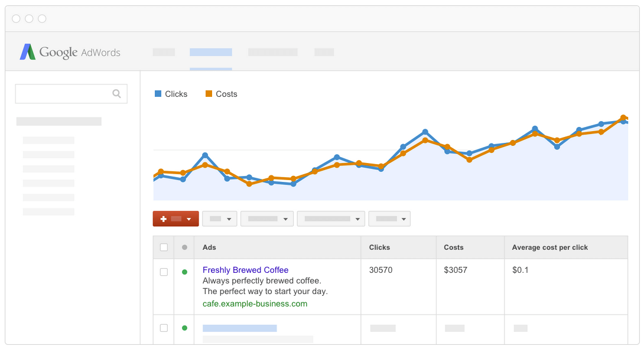Focus the search field in the left sidebar
Viewport: 644px width, 349px height.
[64, 93]
